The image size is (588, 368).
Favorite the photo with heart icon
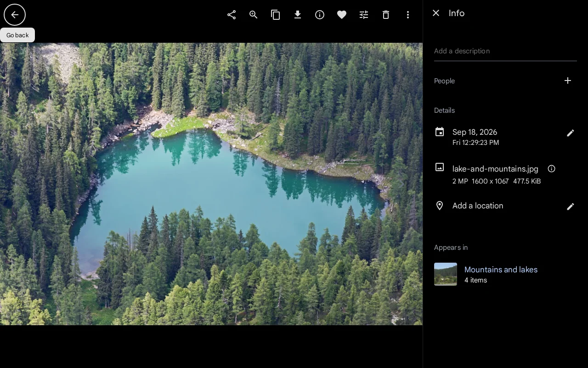click(342, 15)
